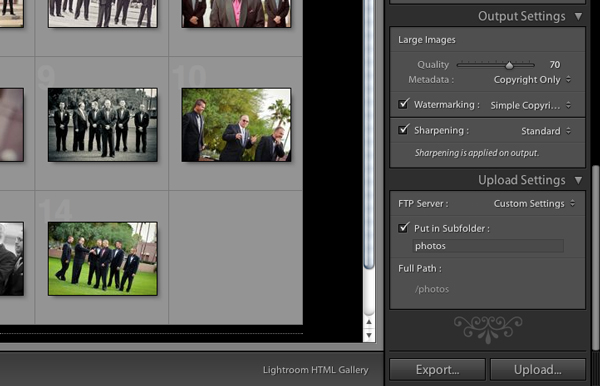Click the Lightroom HTML Gallery label

coord(316,370)
